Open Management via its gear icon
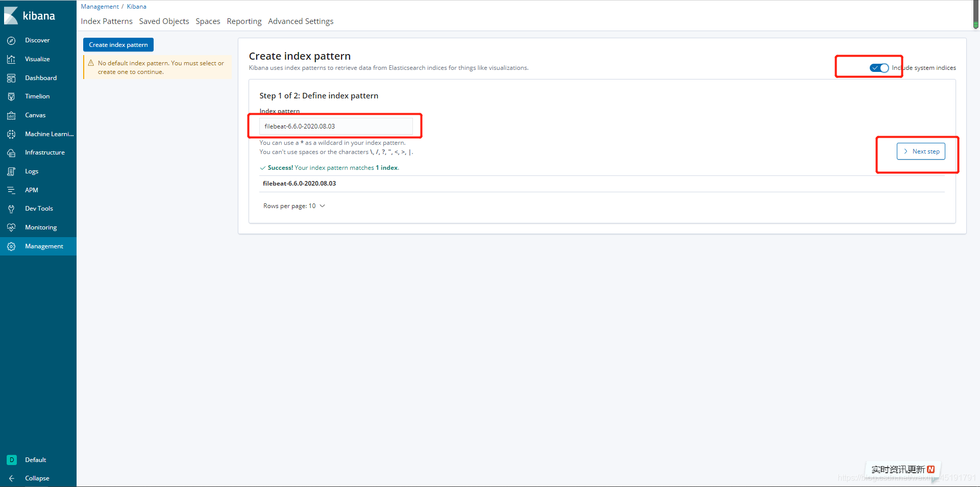Image resolution: width=980 pixels, height=487 pixels. pyautogui.click(x=11, y=246)
